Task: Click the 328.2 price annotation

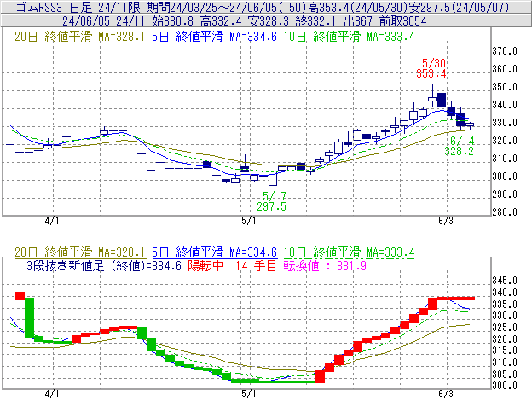Action: coord(459,151)
